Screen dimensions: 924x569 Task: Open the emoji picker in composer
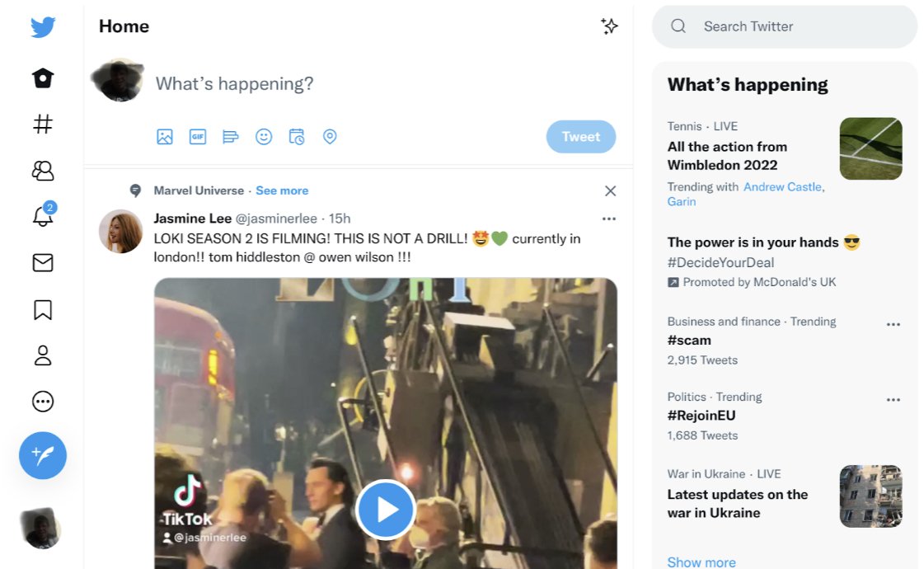point(264,137)
